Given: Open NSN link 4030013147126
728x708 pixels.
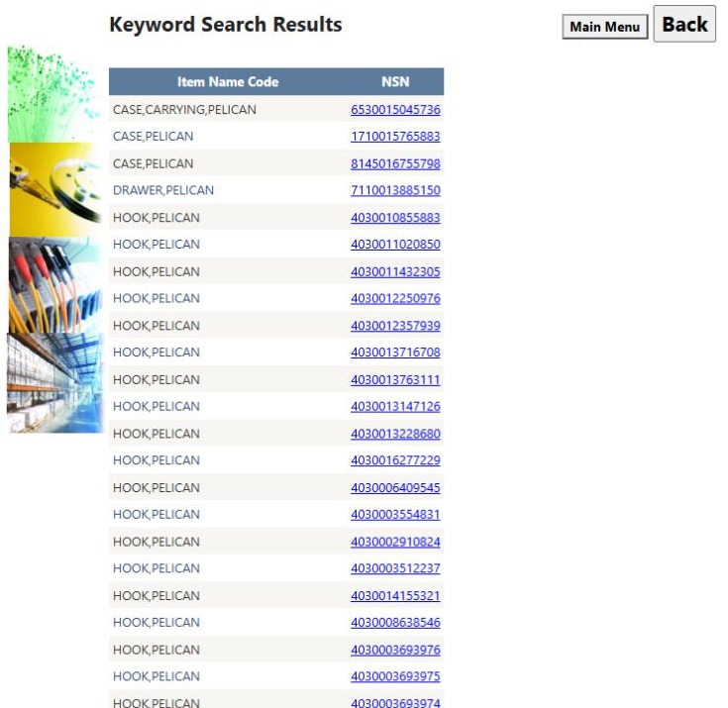Looking at the screenshot, I should coord(395,406).
